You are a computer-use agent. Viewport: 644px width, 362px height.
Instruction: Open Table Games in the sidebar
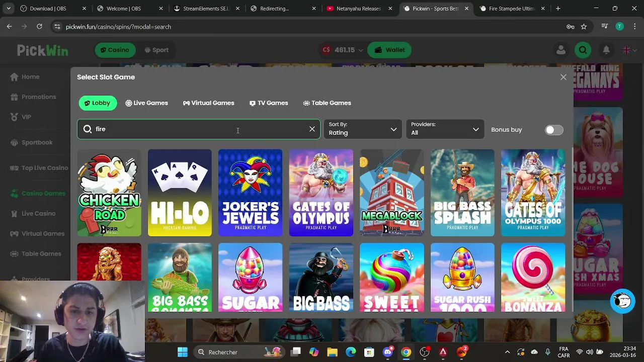pyautogui.click(x=36, y=254)
